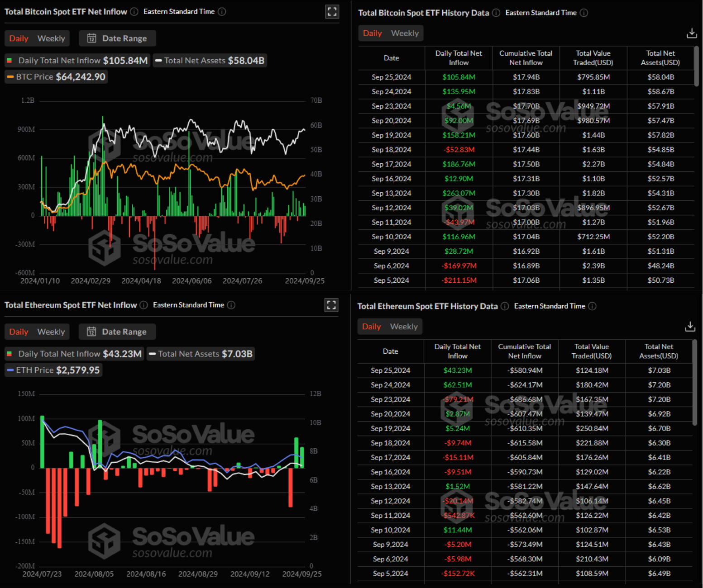Open fullscreen view of Bitcoin Net Inflow chart

[332, 12]
